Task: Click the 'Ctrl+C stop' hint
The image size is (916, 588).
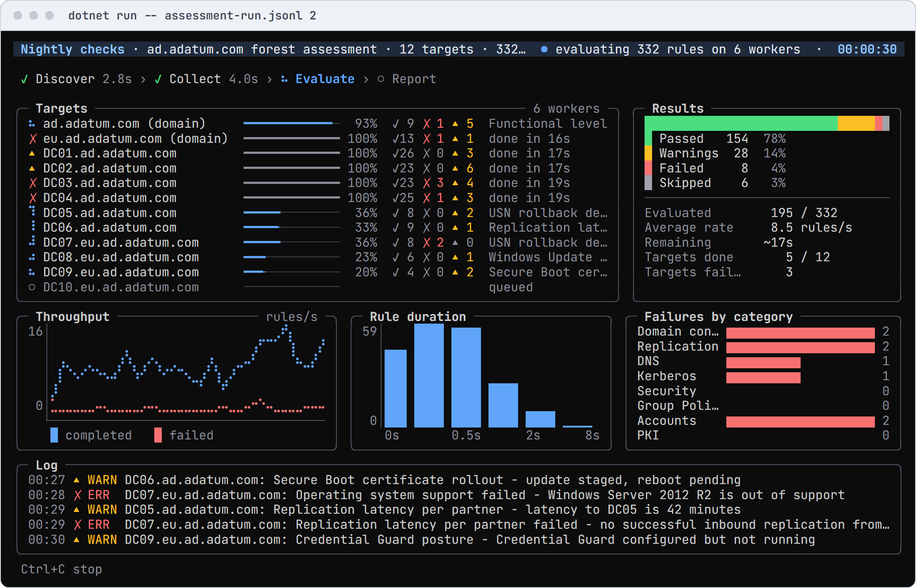Action: click(x=61, y=569)
